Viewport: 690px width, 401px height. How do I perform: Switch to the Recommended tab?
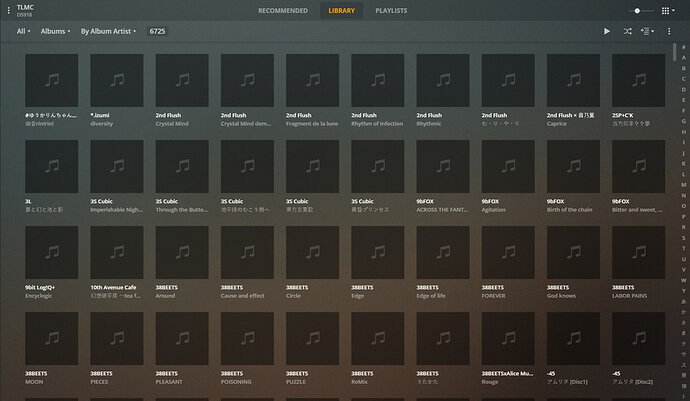click(283, 11)
